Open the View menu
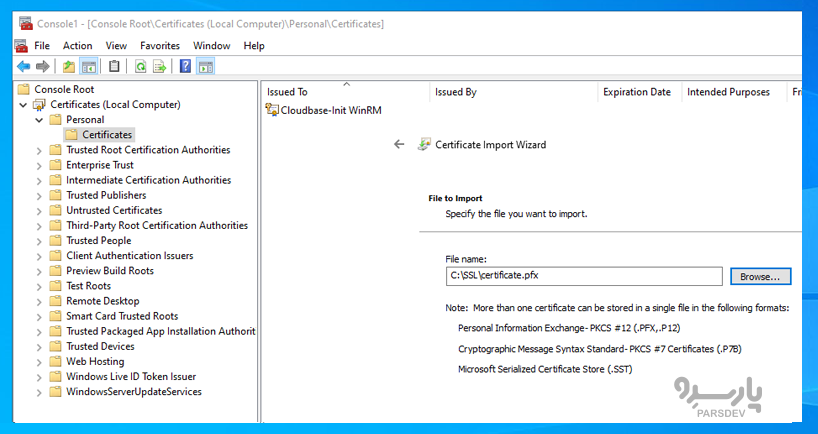The width and height of the screenshot is (818, 434). 116,46
